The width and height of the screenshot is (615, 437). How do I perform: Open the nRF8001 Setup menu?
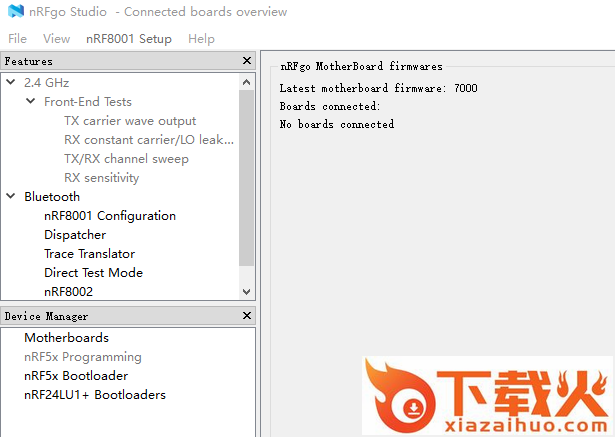128,38
